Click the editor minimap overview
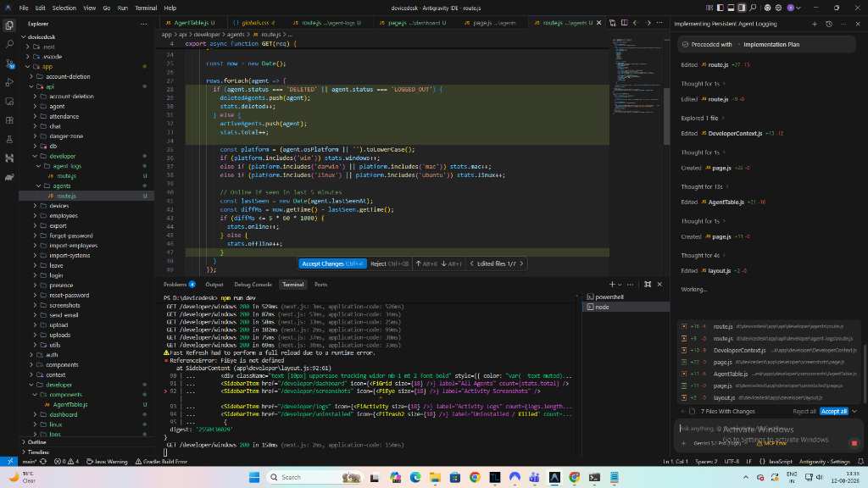Image resolution: width=868 pixels, height=488 pixels. click(x=637, y=75)
